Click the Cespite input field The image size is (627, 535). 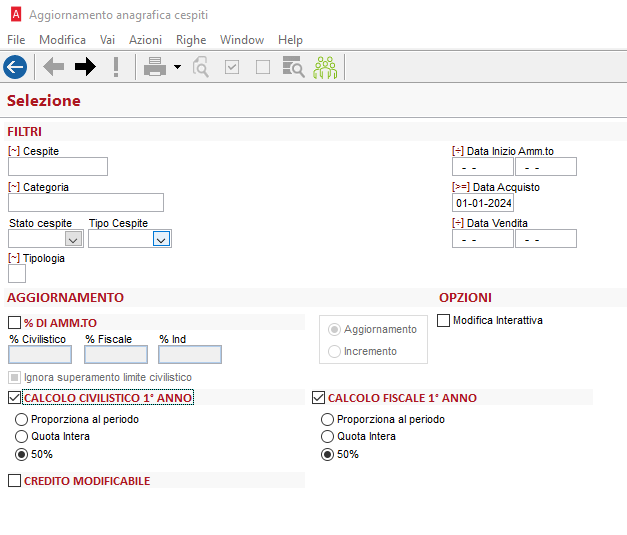[x=58, y=166]
